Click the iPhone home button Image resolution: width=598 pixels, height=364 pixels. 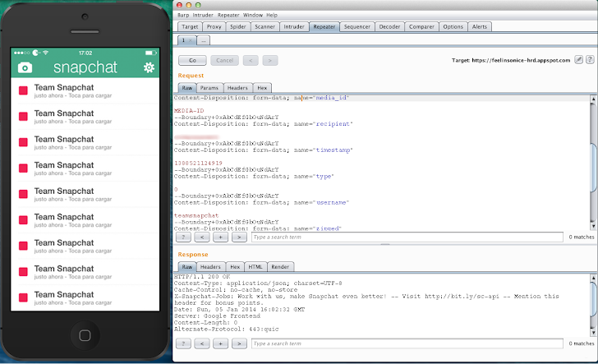click(x=85, y=335)
